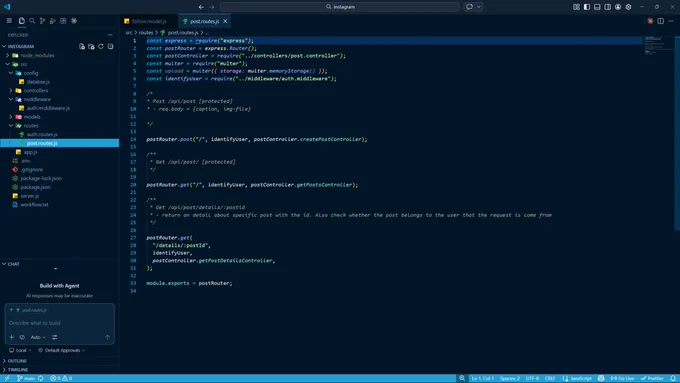Click New Folder icon in Explorer
680x383 pixels.
(92, 46)
